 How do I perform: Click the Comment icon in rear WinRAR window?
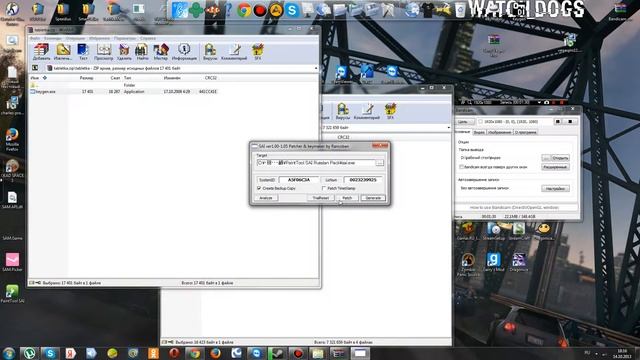pos(367,111)
